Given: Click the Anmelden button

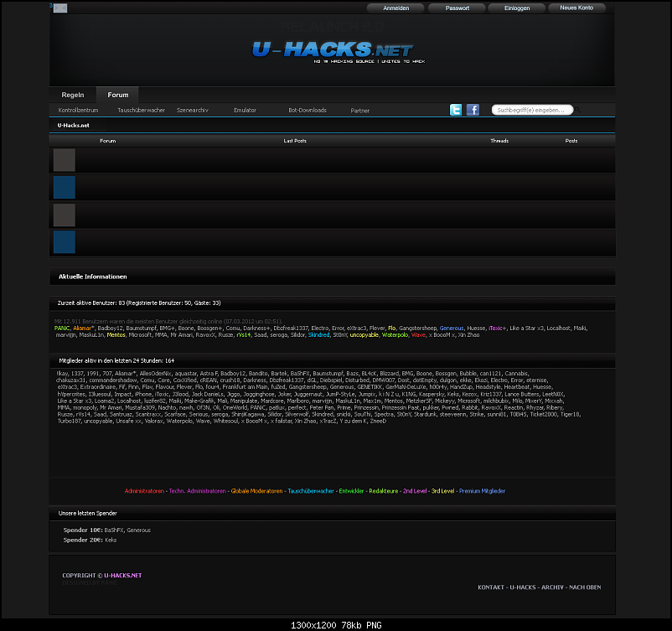Looking at the screenshot, I should point(395,8).
